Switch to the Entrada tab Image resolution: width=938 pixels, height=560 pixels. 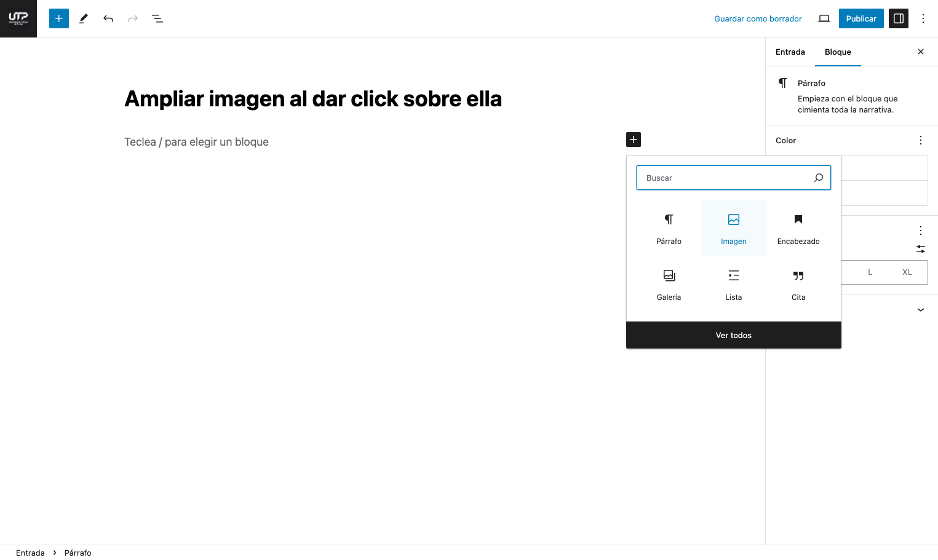[790, 52]
